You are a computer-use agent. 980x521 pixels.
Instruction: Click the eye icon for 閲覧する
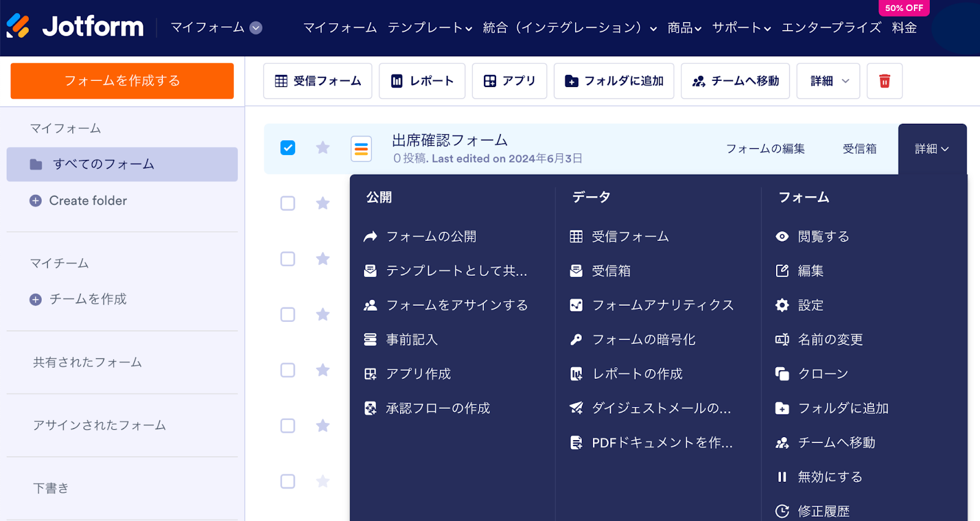point(782,237)
